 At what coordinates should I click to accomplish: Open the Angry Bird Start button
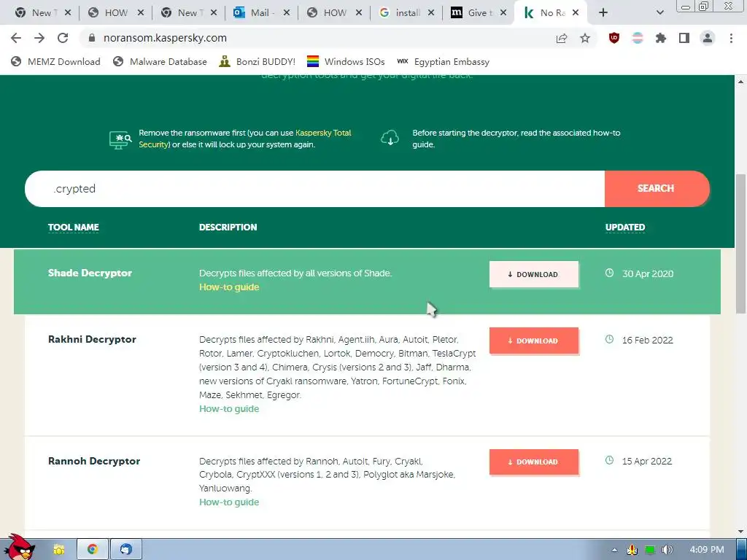click(x=19, y=548)
